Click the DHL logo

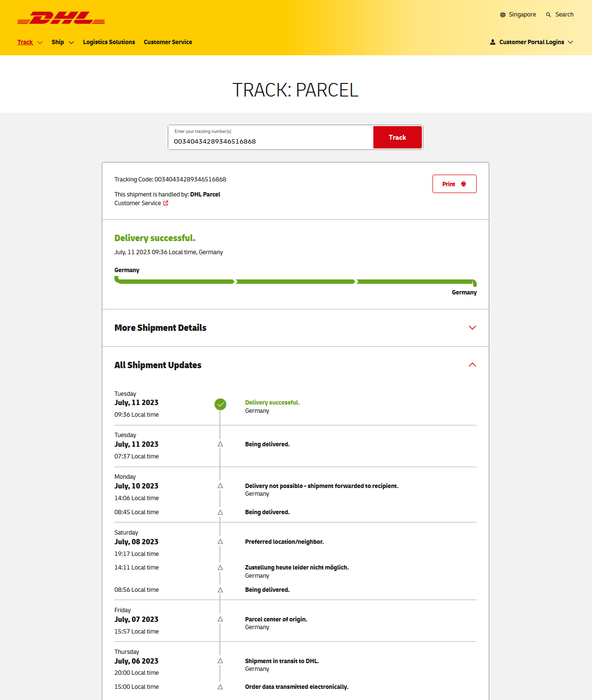coord(61,18)
